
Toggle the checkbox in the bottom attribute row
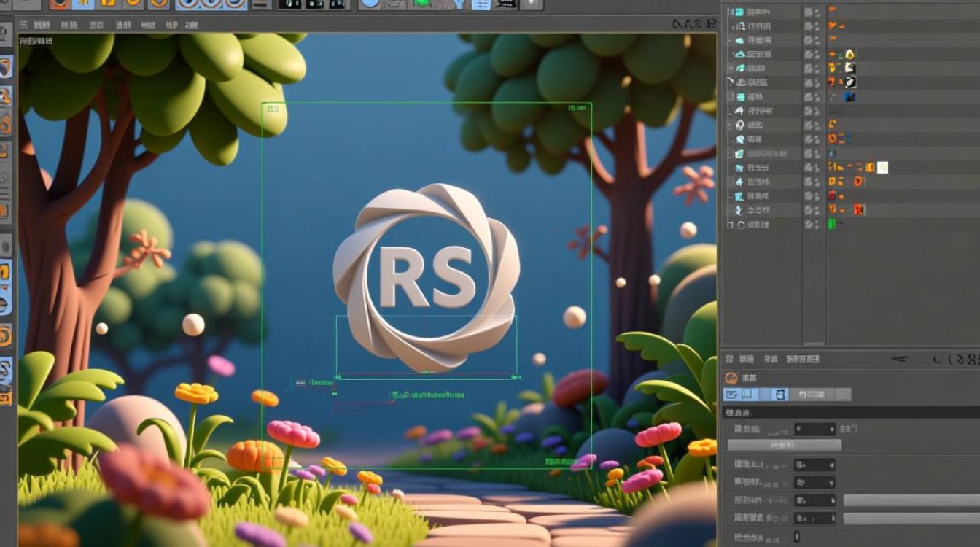796,537
